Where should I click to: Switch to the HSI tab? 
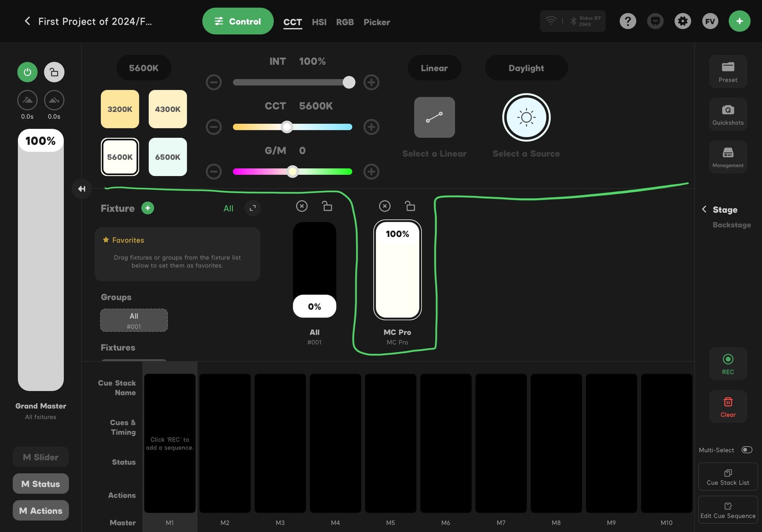point(319,22)
